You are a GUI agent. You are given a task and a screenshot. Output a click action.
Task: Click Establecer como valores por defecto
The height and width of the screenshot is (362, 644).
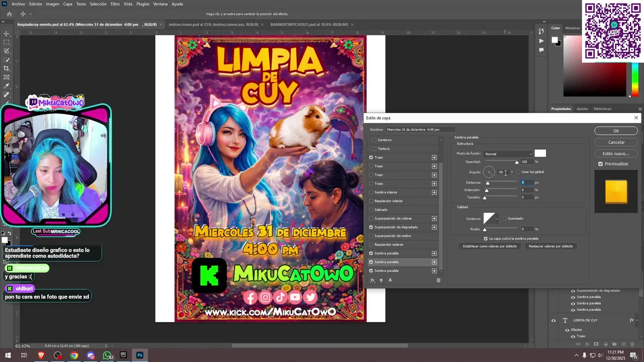click(x=490, y=246)
